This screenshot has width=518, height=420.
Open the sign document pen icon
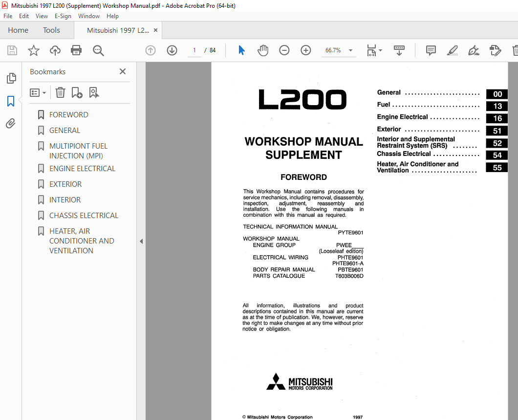tap(474, 50)
